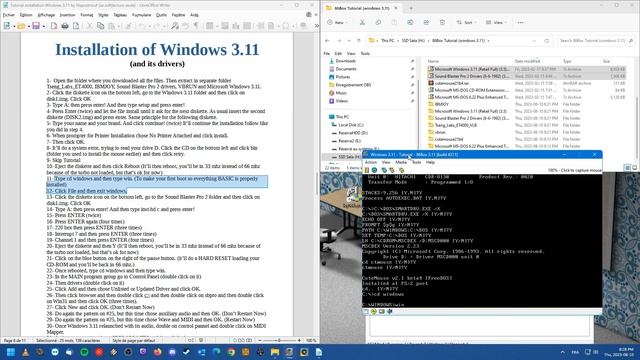The image size is (640, 360).
Task: Select Downloads in File Explorer sidebar
Action: pos(346,61)
